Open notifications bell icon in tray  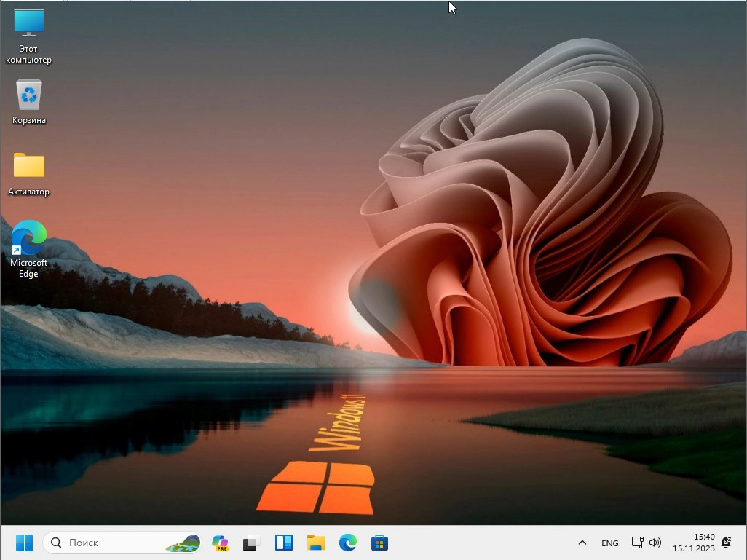point(727,543)
